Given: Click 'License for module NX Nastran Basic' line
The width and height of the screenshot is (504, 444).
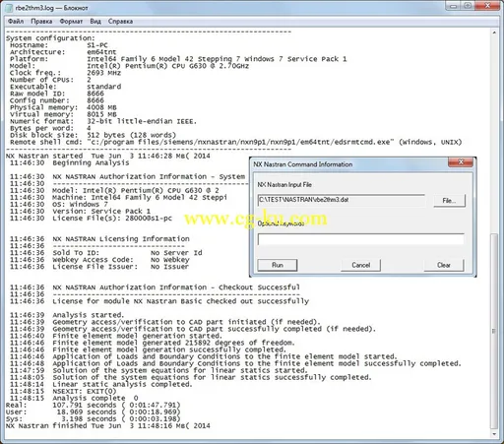Looking at the screenshot, I should 159,301.
